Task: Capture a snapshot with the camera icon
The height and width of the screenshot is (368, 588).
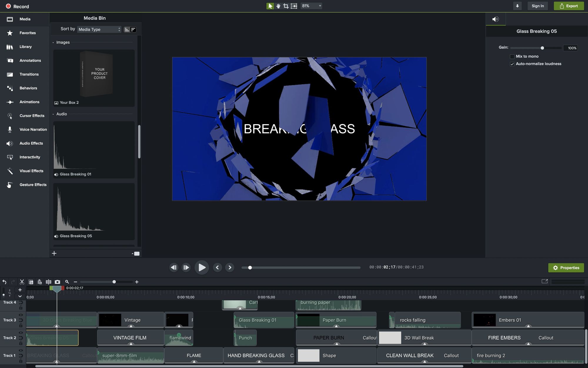Action: click(x=57, y=282)
